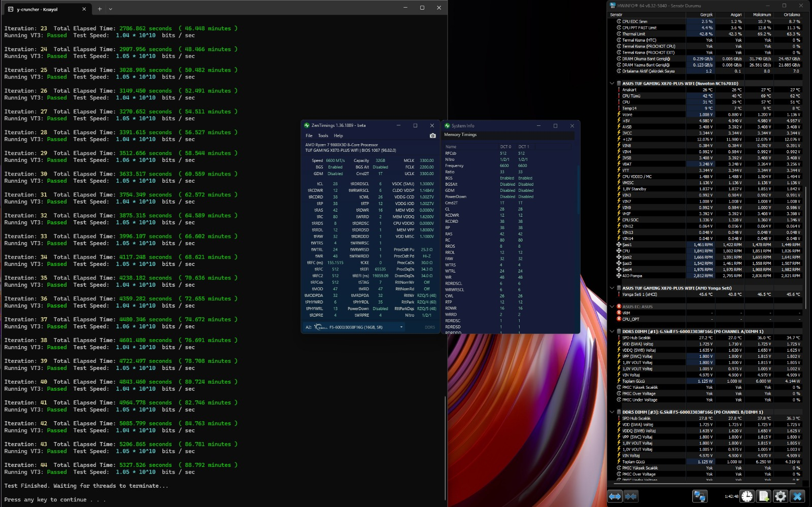Click the HWiNFO title bar app icon
The width and height of the screenshot is (812, 507).
tap(613, 6)
